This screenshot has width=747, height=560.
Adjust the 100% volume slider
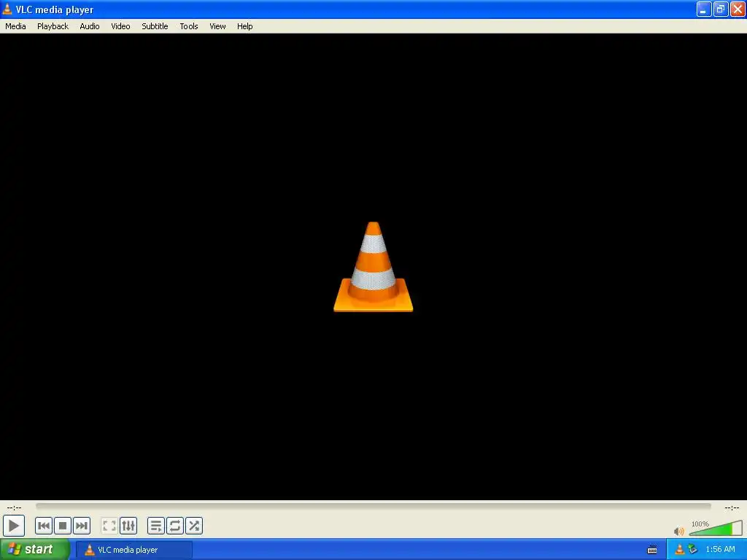coord(716,528)
